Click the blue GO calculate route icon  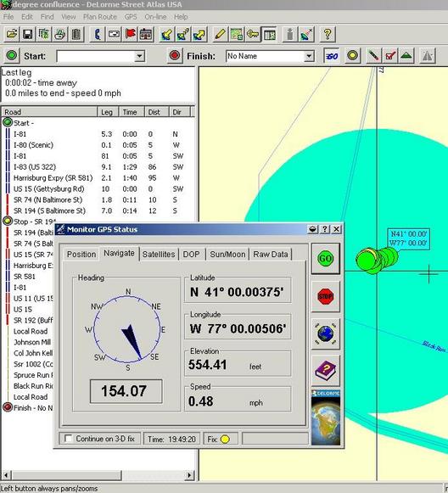coord(332,56)
